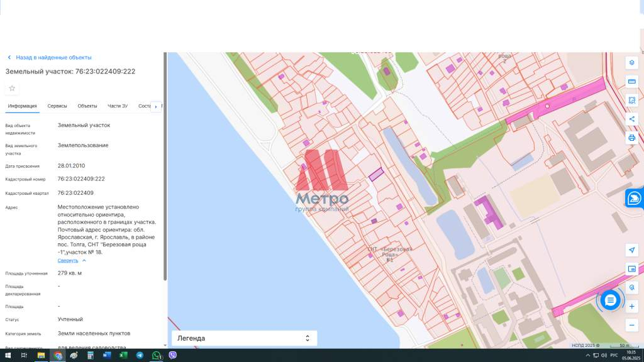Click the Статус field label
This screenshot has height=362, width=644.
pyautogui.click(x=13, y=320)
